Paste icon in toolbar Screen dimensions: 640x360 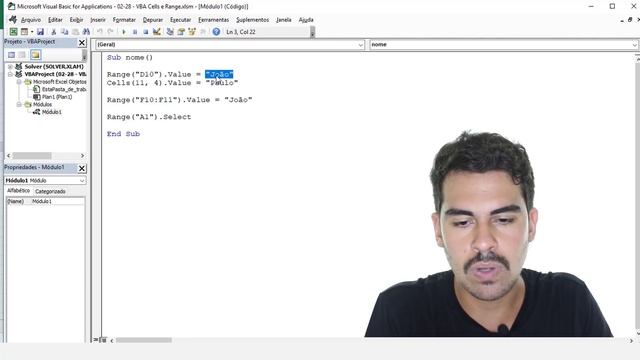click(76, 32)
